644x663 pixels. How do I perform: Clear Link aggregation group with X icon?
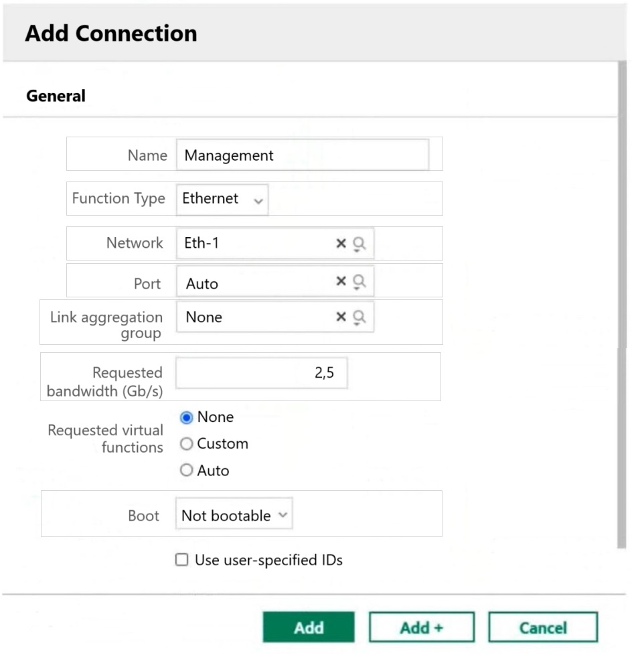(341, 316)
